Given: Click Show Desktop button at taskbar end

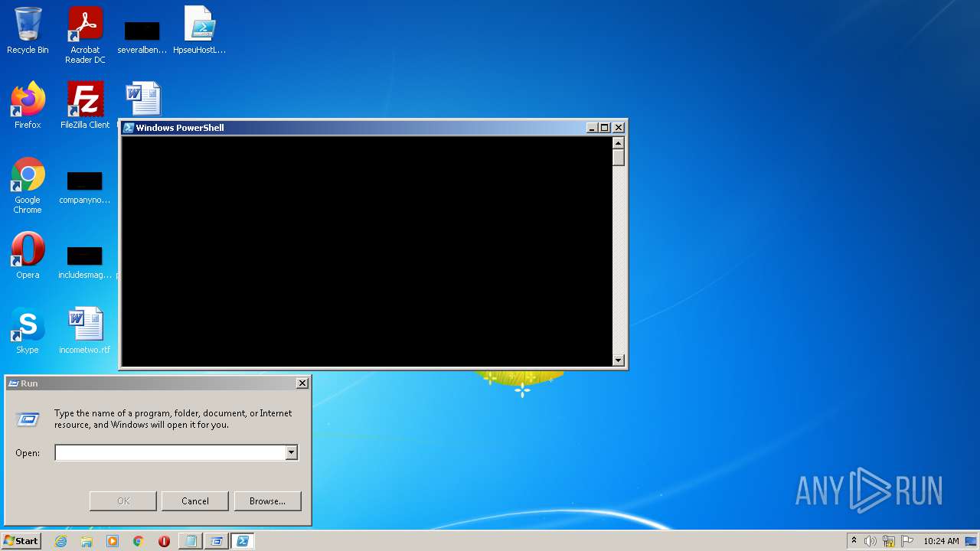Looking at the screenshot, I should (x=972, y=541).
